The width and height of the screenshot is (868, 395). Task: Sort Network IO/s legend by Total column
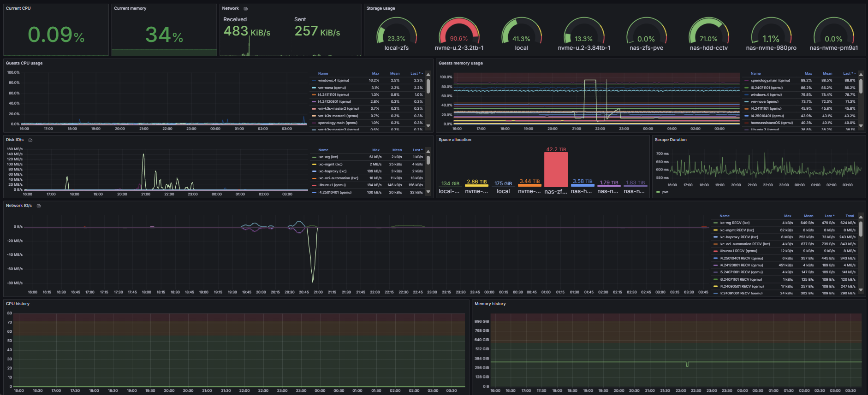[x=850, y=216]
